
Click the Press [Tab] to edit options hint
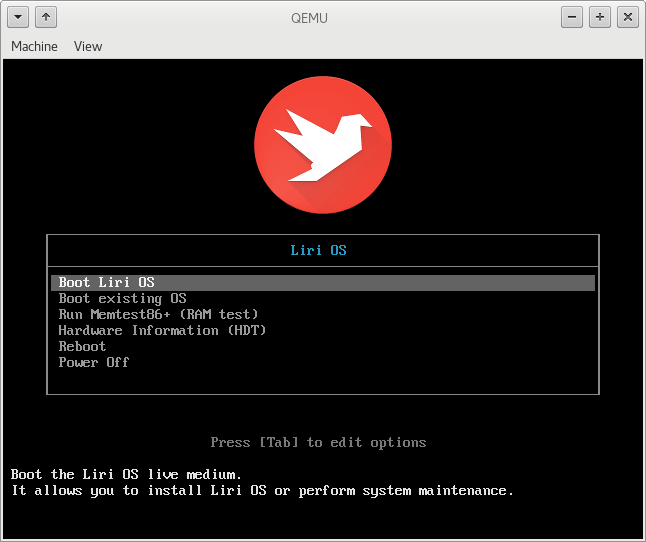(x=318, y=442)
